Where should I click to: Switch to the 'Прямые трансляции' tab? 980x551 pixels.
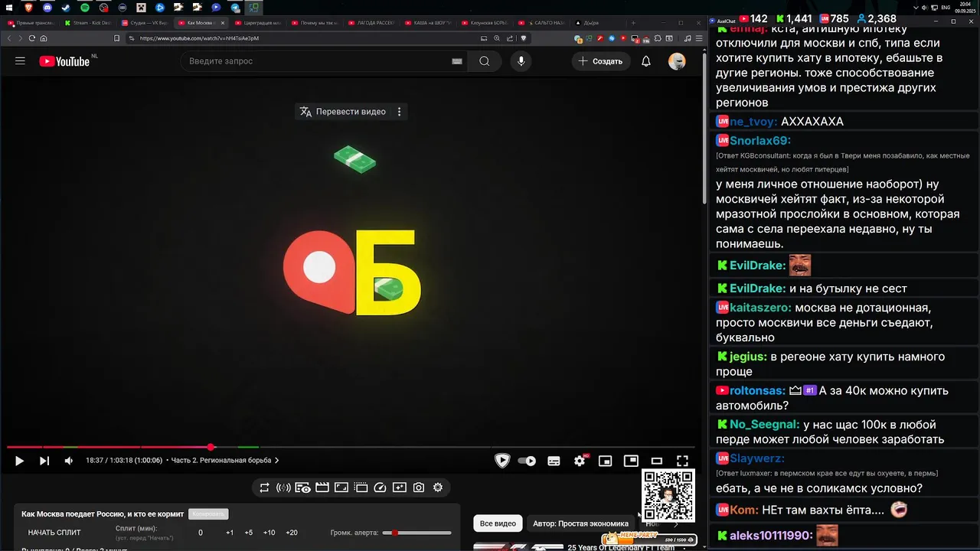coord(31,23)
